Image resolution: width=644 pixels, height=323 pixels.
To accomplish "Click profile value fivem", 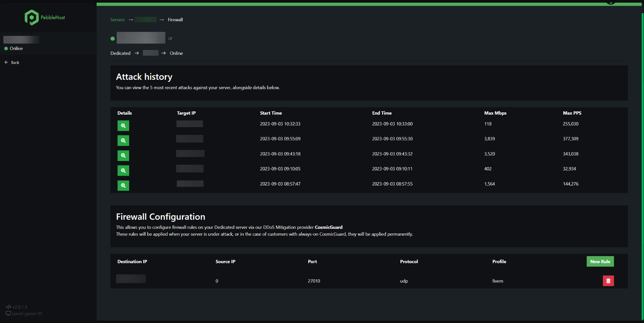I will (x=497, y=281).
